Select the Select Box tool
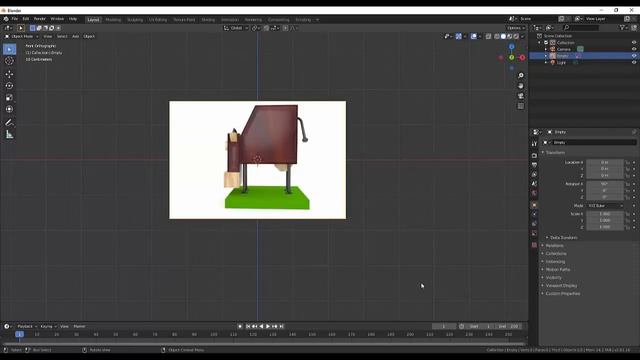 [9, 49]
